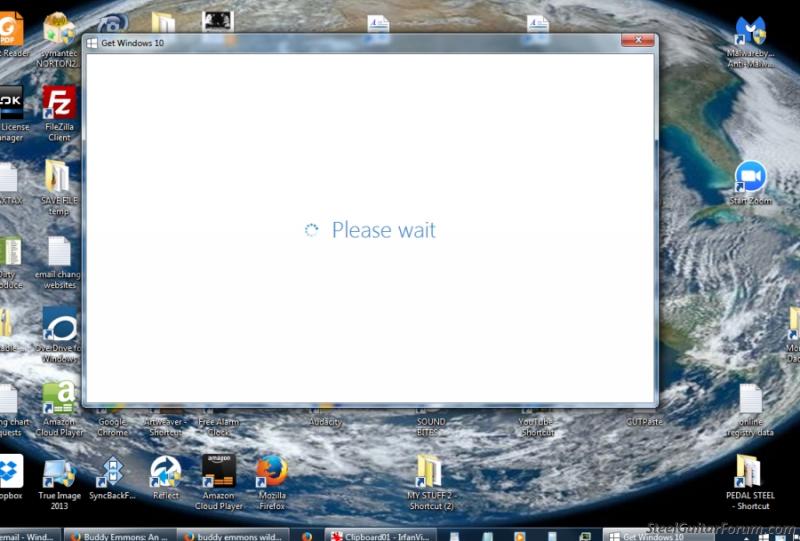Close the Get Windows 10 dialog
Screen dimensions: 800x541
point(637,42)
